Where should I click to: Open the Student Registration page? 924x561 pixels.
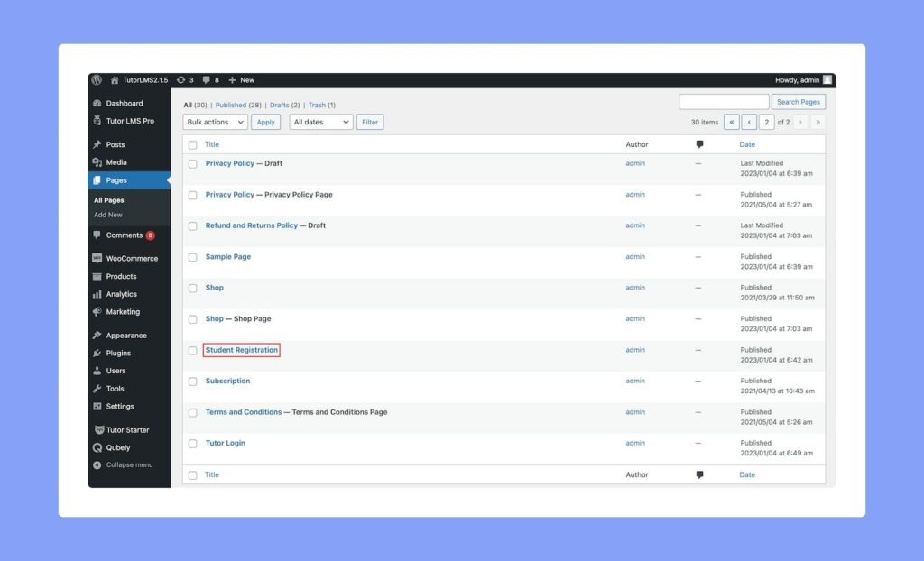coord(241,350)
